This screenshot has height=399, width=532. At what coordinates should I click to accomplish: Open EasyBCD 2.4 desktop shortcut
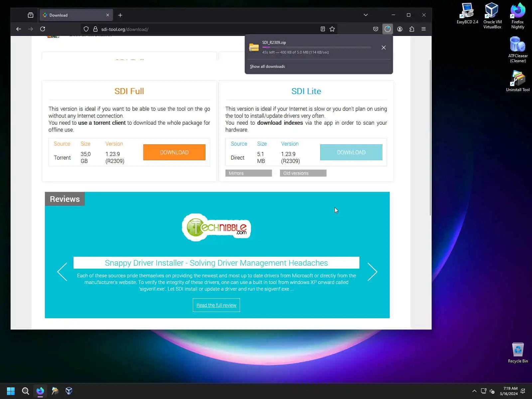click(x=467, y=14)
